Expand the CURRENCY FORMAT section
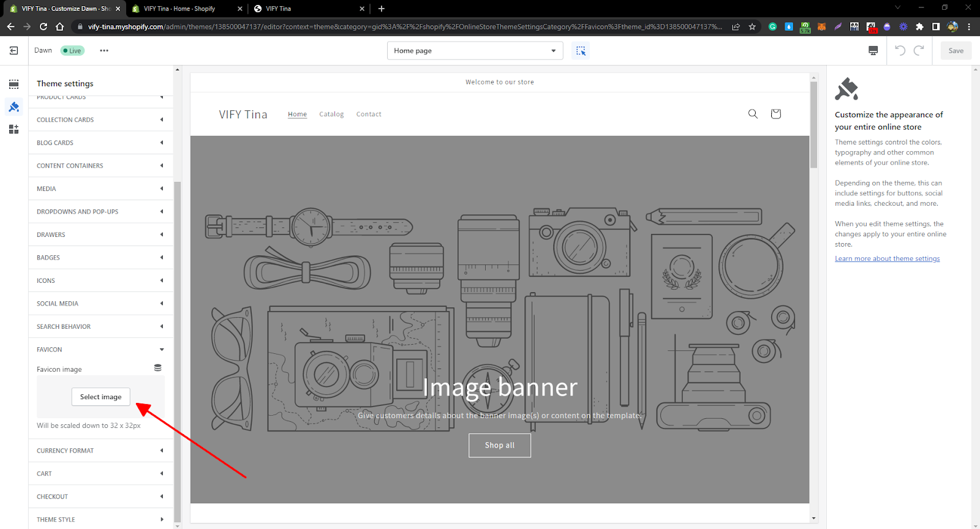 [x=100, y=451]
